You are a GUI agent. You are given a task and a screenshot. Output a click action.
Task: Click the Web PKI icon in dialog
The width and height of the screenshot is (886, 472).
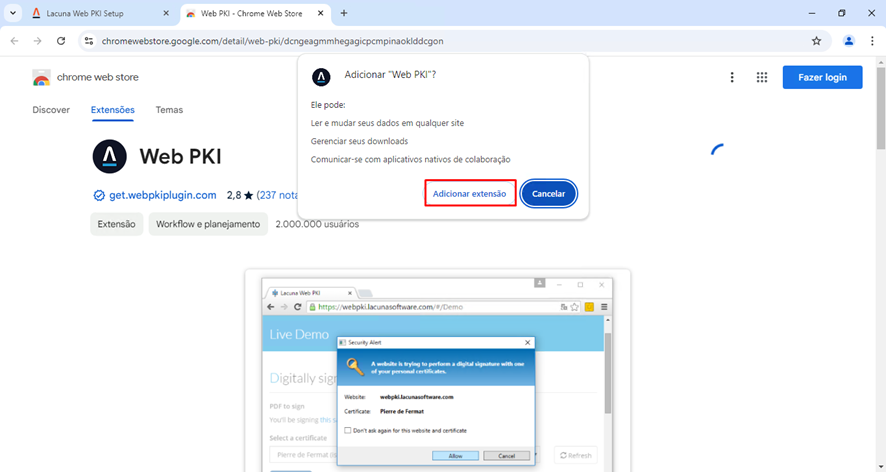click(321, 77)
